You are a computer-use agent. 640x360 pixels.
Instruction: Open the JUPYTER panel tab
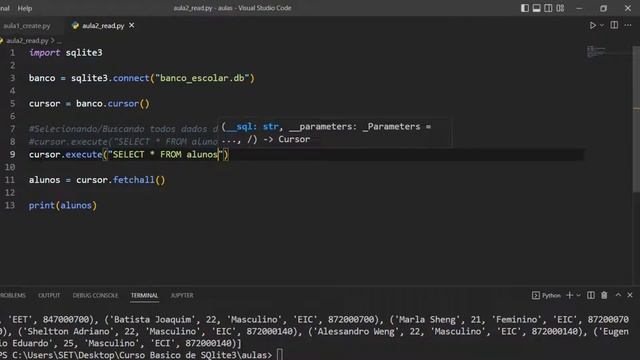point(182,295)
